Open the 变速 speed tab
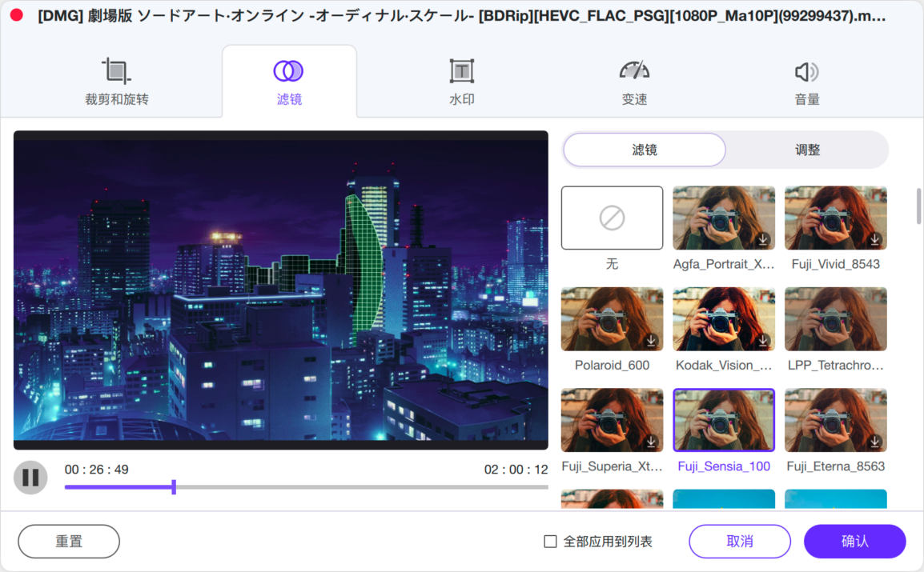 (634, 82)
